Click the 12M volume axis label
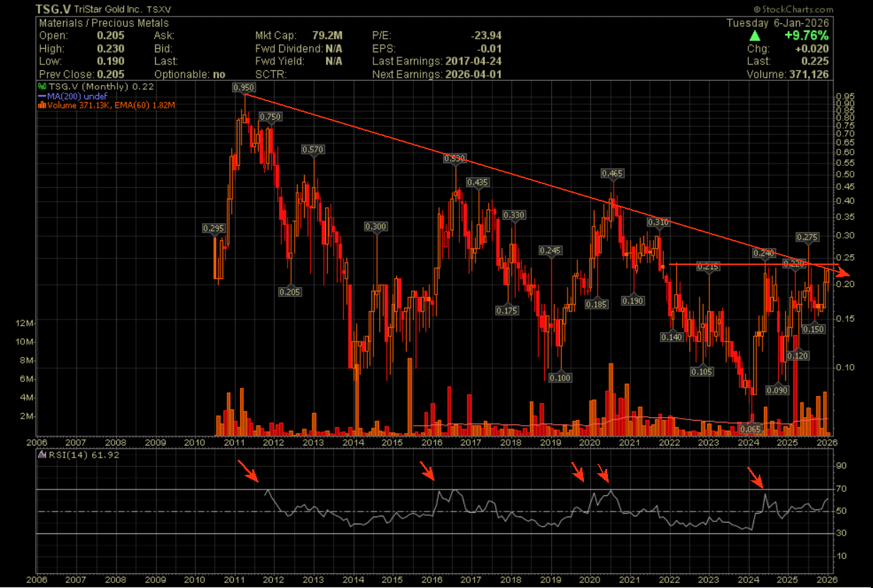 click(24, 324)
